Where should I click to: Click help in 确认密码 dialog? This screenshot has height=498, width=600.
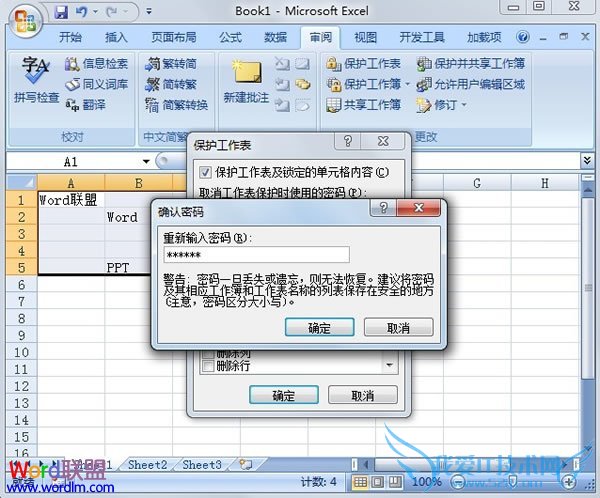pyautogui.click(x=383, y=208)
